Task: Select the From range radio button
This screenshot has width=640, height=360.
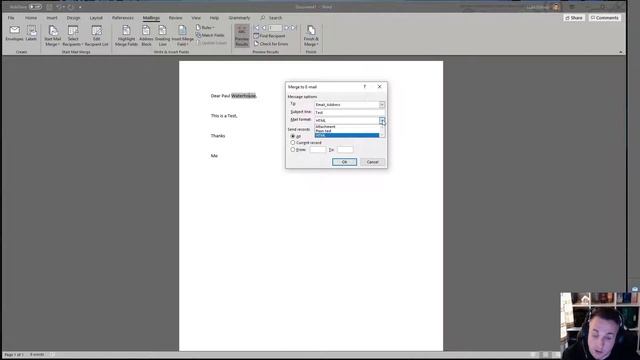Action: (293, 150)
